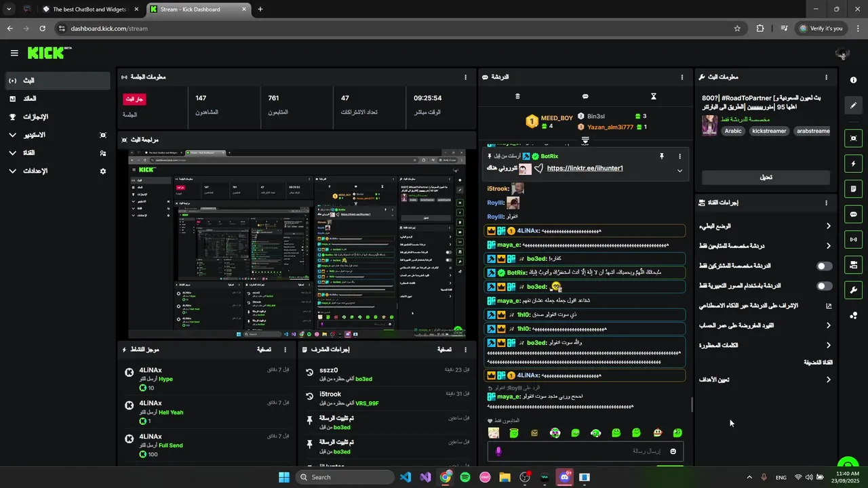Viewport: 868px width, 488px height.
Task: Click the stream preview capture icon in right rail
Action: 853,138
